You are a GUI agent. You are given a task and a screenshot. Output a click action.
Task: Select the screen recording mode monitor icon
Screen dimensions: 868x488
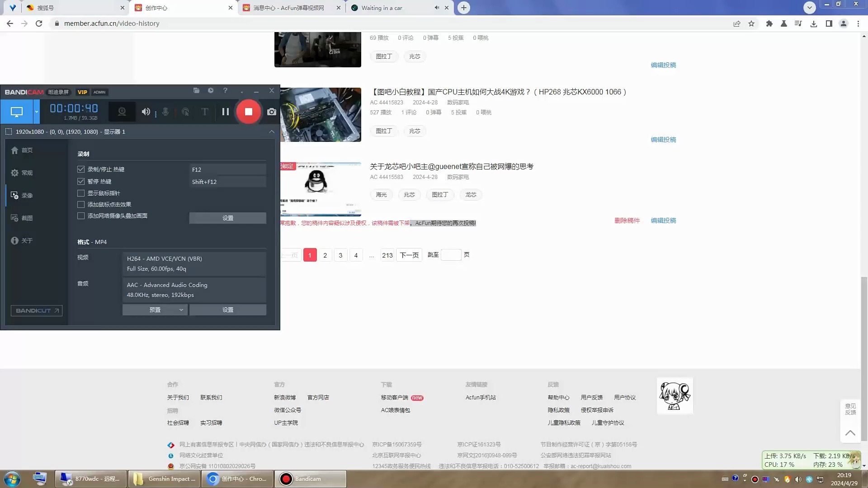tap(17, 112)
